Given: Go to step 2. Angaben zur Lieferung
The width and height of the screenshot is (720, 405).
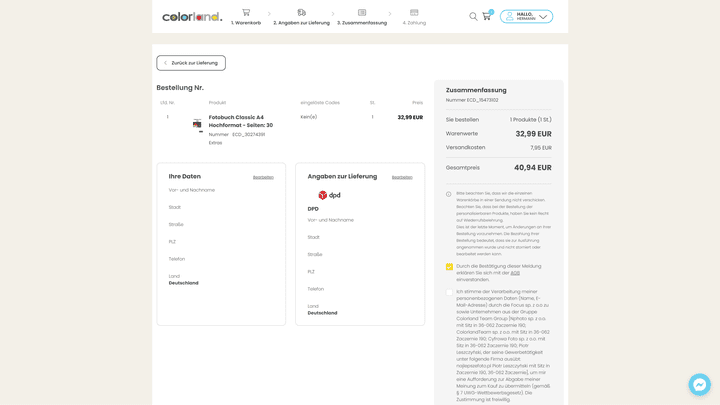Looking at the screenshot, I should pyautogui.click(x=301, y=23).
